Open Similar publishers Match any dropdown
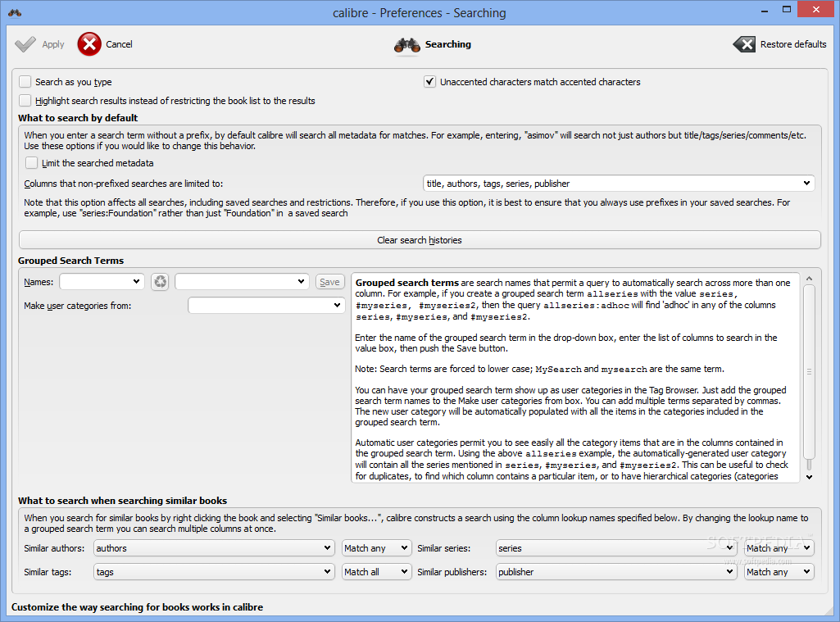 coord(779,572)
